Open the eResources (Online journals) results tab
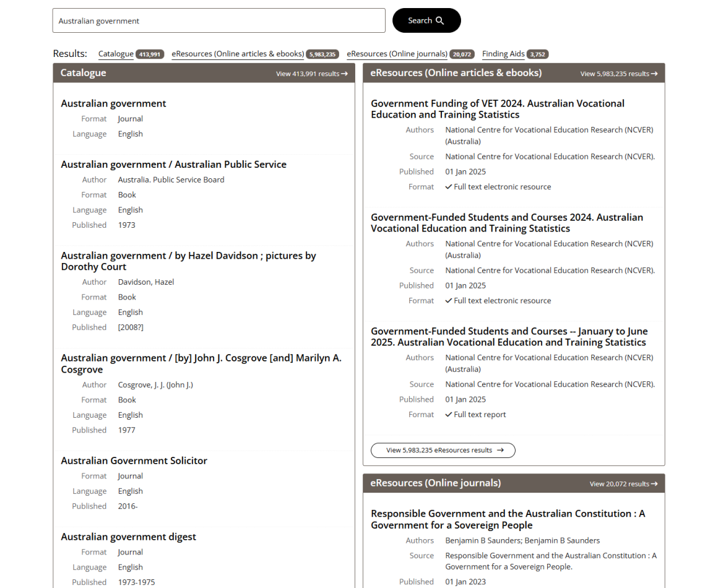 tap(395, 54)
